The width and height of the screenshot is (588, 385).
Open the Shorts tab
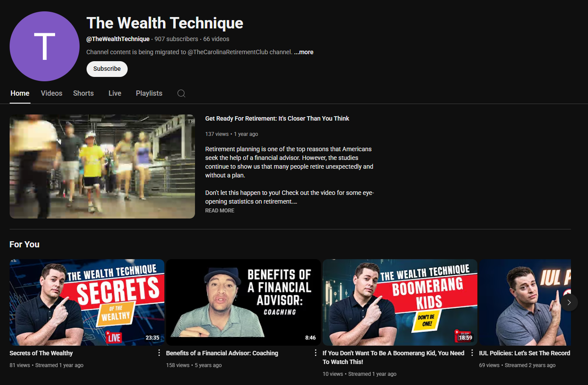coord(84,94)
